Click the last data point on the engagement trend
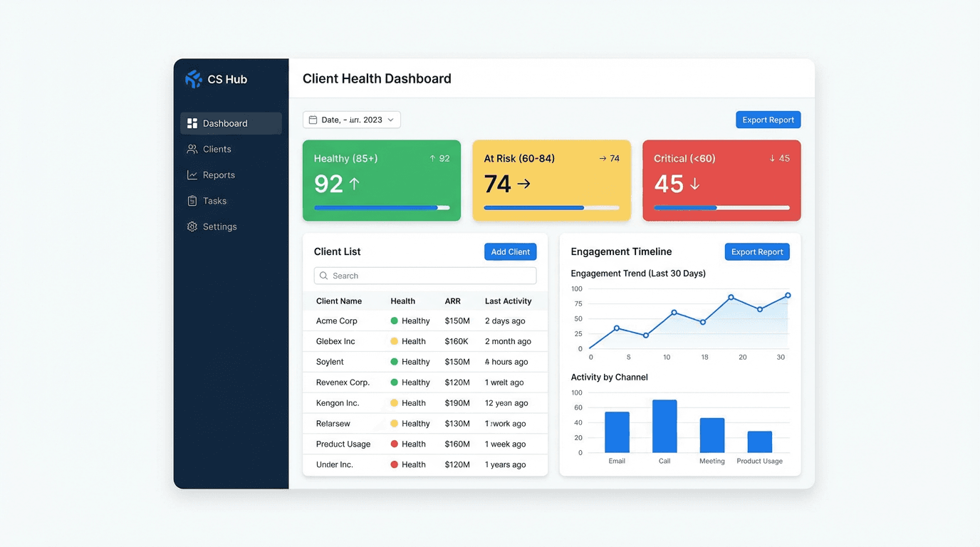 (787, 293)
